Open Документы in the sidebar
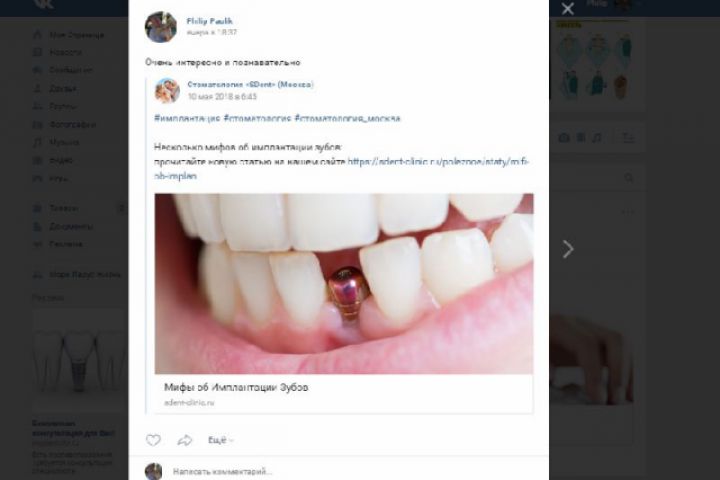The width and height of the screenshot is (720, 480). (x=71, y=226)
